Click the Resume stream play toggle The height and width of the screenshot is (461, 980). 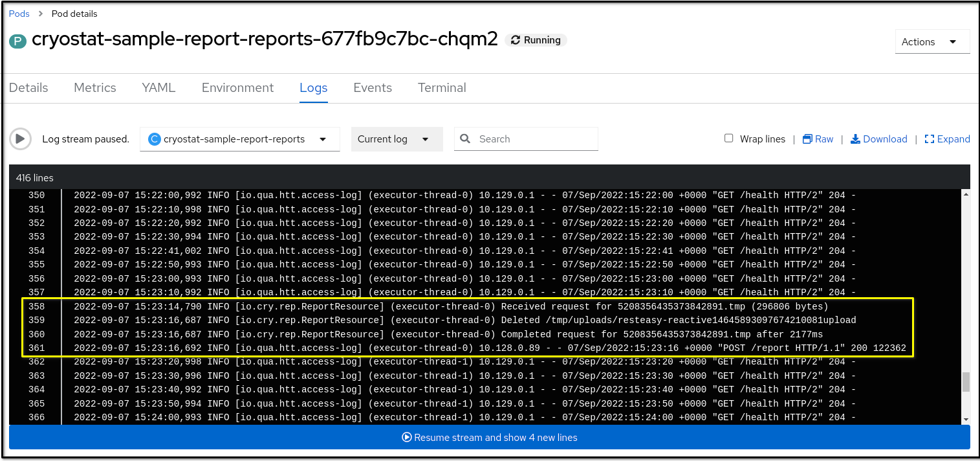click(x=407, y=437)
